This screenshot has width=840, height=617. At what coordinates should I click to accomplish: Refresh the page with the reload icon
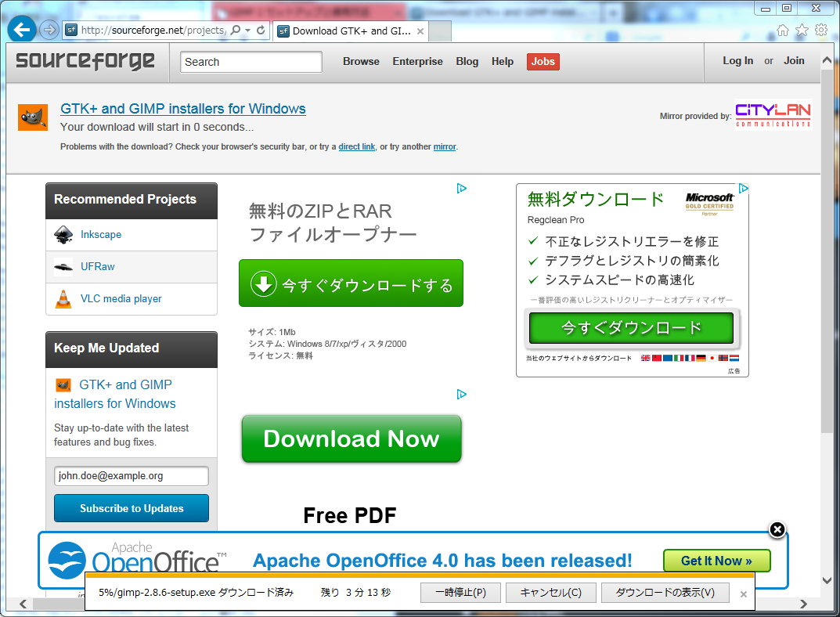tap(261, 30)
